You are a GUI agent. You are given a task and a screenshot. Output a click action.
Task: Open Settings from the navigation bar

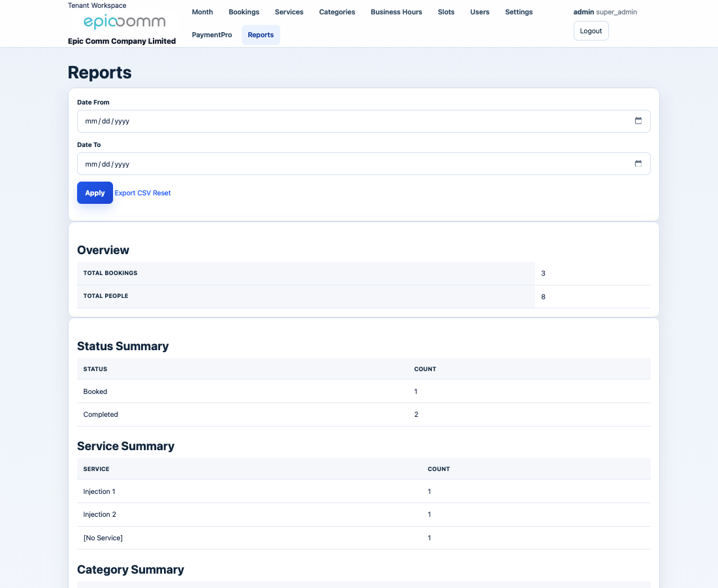click(519, 12)
